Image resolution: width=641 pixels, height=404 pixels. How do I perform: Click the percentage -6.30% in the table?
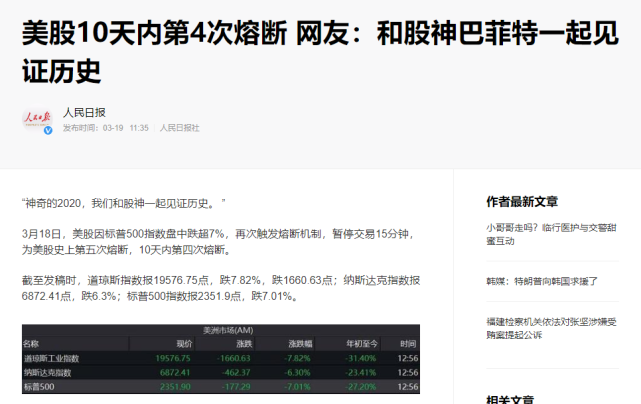tap(297, 373)
